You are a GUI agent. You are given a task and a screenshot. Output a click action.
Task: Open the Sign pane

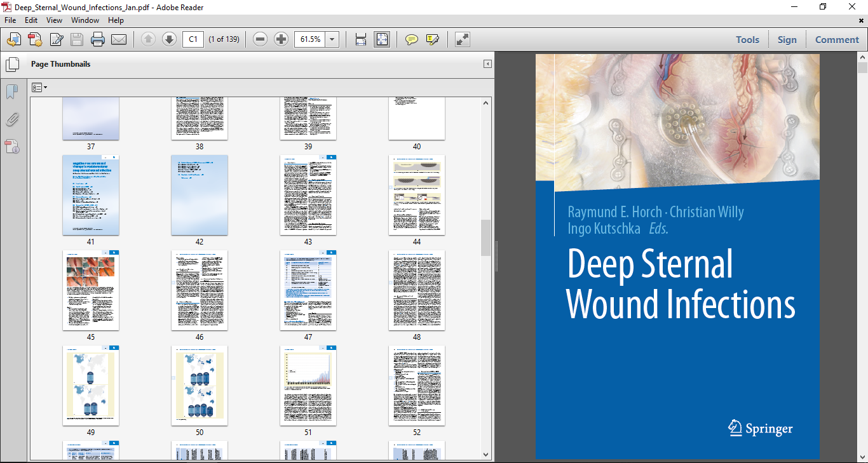click(787, 39)
